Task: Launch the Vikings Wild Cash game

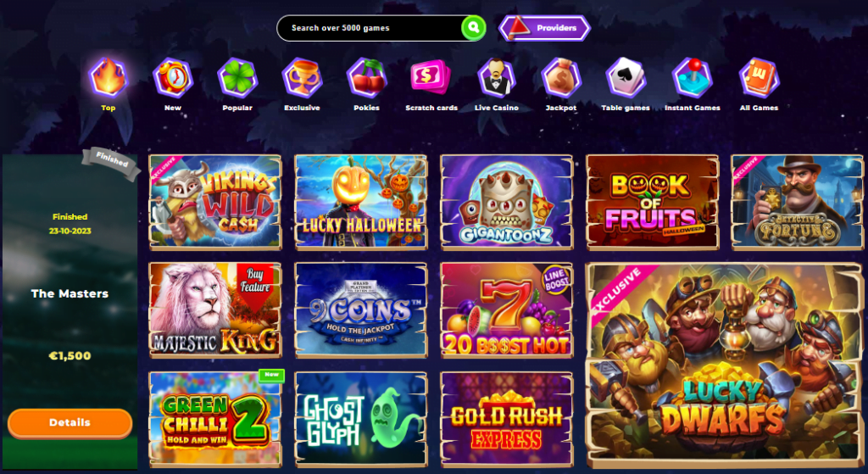Action: tap(214, 202)
